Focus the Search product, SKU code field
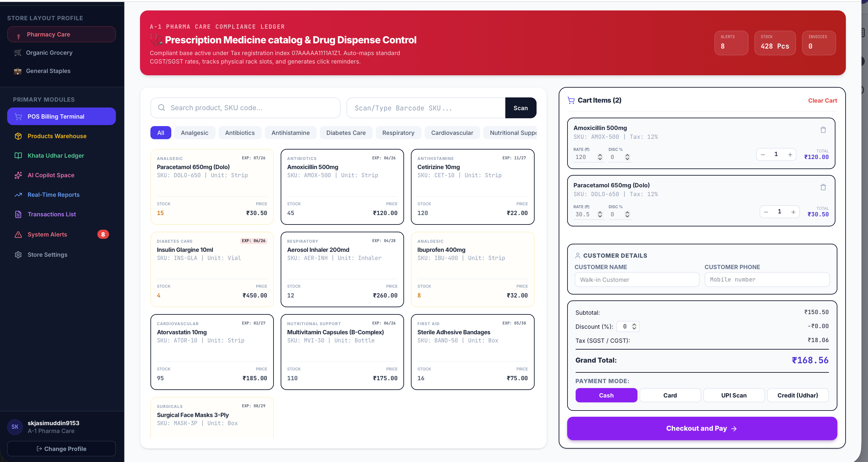868x462 pixels. click(x=245, y=108)
